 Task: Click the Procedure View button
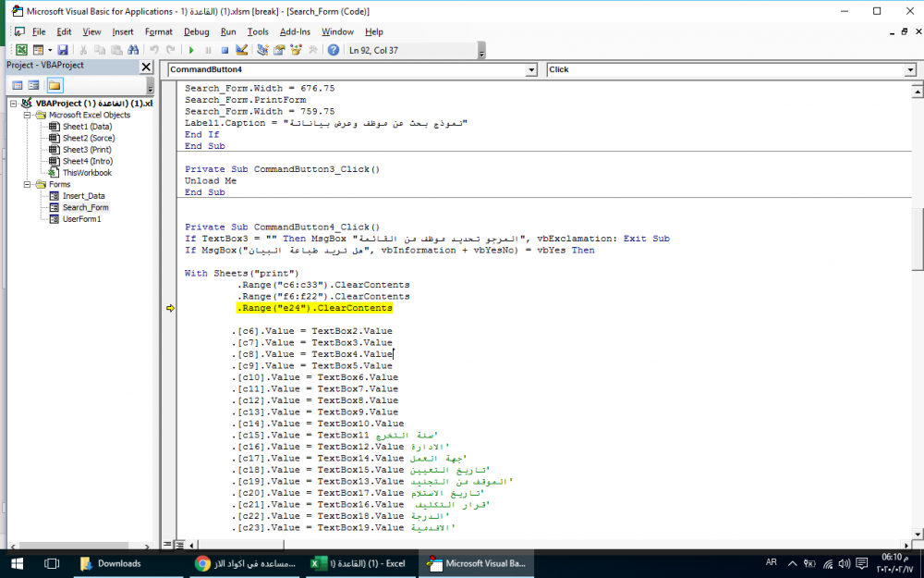(167, 545)
